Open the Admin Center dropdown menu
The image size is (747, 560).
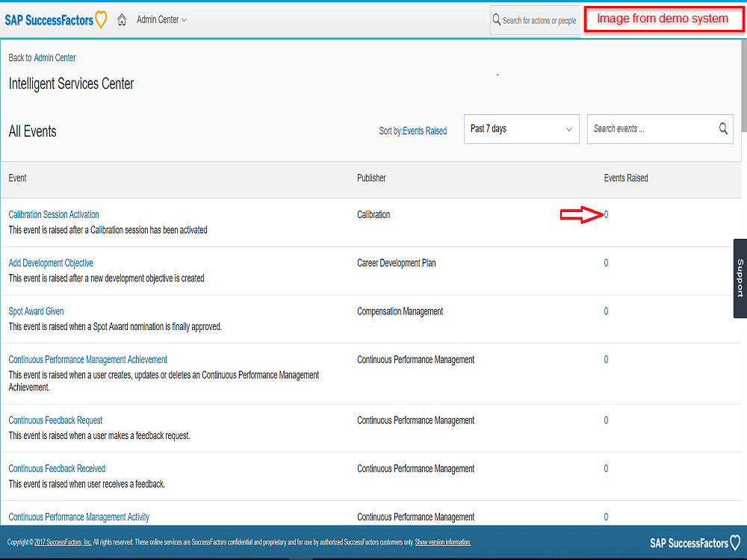[161, 19]
